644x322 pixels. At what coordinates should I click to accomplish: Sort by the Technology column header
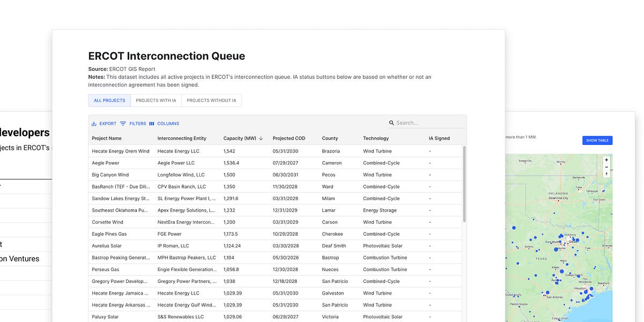tap(376, 138)
